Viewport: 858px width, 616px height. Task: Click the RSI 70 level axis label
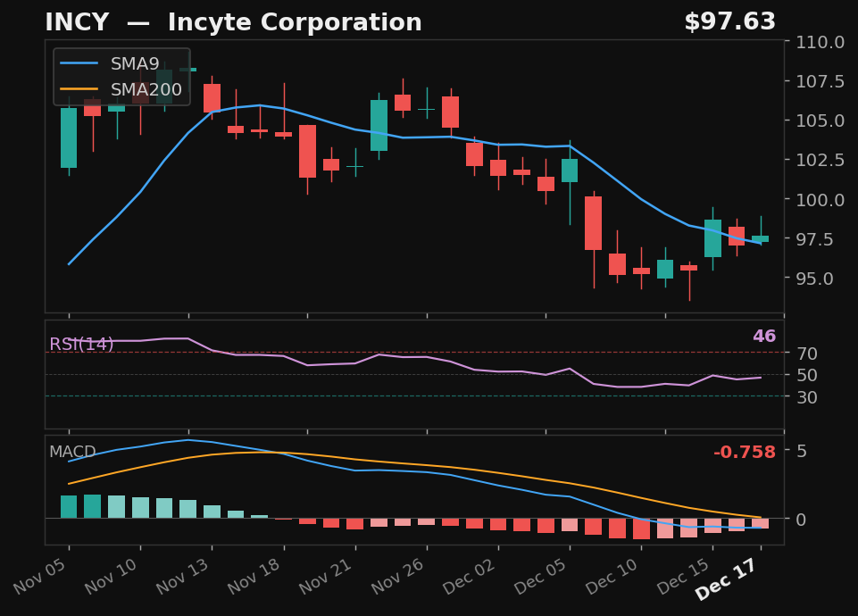click(x=807, y=354)
